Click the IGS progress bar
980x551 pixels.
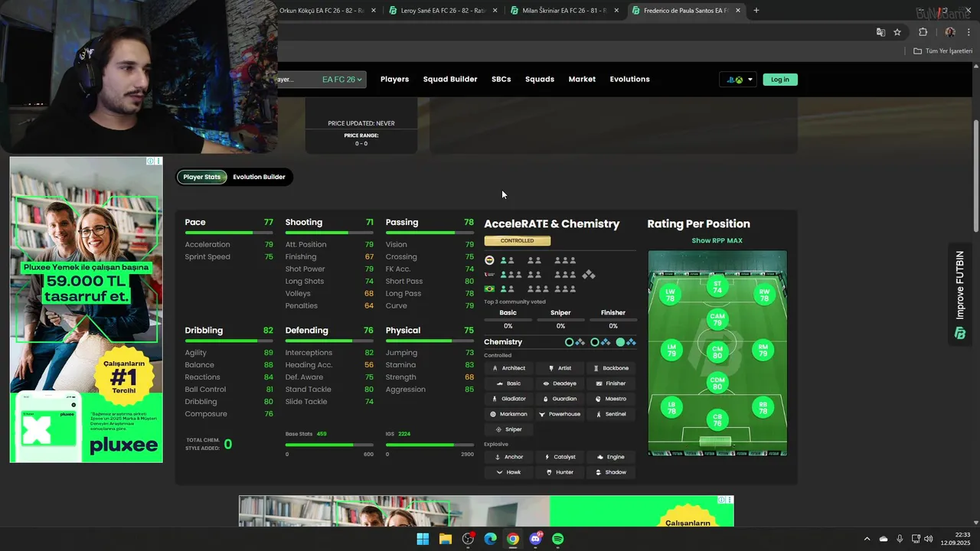tap(430, 445)
